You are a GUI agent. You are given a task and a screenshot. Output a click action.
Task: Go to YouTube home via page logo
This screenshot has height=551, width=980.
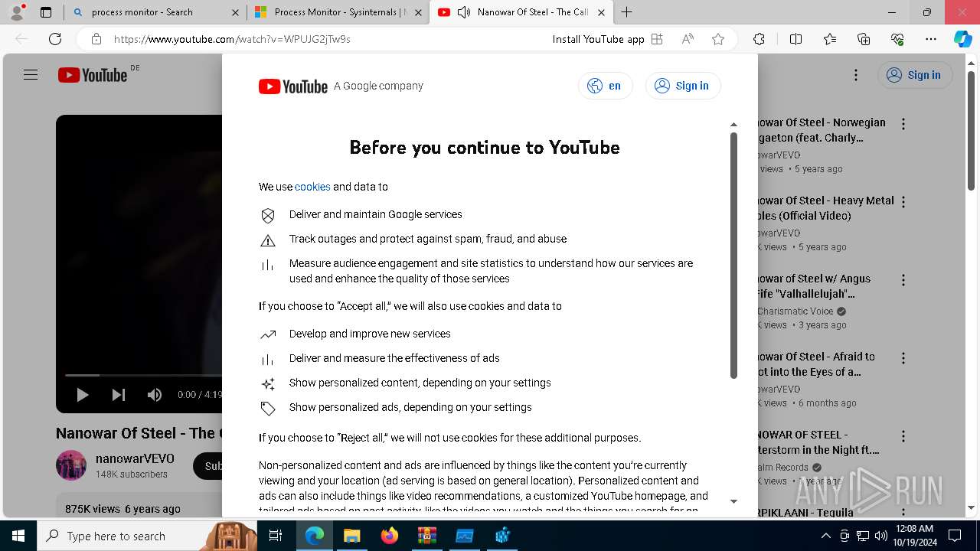[x=93, y=75]
